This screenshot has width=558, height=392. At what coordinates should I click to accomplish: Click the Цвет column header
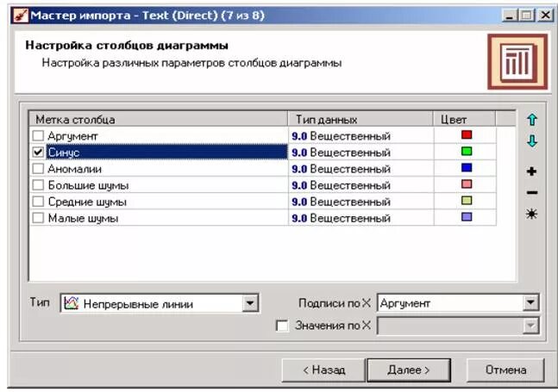click(464, 120)
